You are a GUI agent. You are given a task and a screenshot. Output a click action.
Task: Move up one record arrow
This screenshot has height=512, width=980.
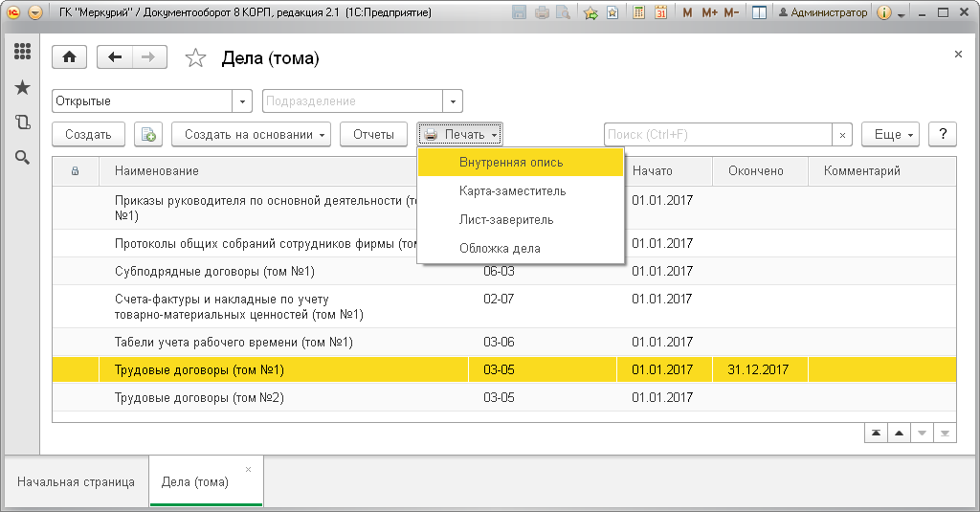click(x=899, y=433)
